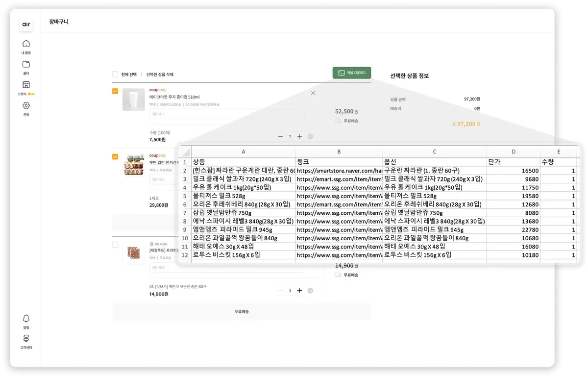
Task: Click cell 삼립 옛날밤만쥬 750g in column A
Action: click(244, 213)
